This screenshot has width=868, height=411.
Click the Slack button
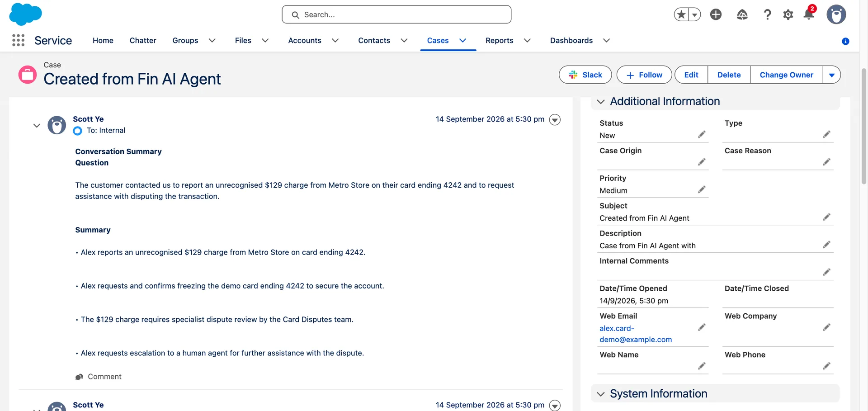coord(585,75)
